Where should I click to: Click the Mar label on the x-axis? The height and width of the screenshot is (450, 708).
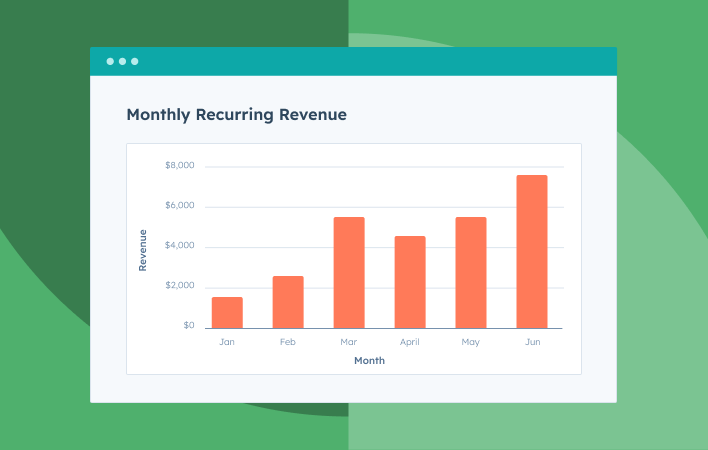tap(349, 342)
